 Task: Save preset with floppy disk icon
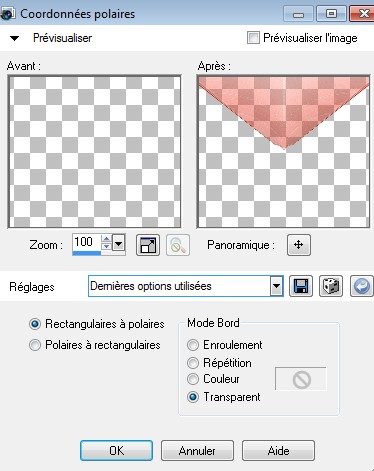(301, 286)
